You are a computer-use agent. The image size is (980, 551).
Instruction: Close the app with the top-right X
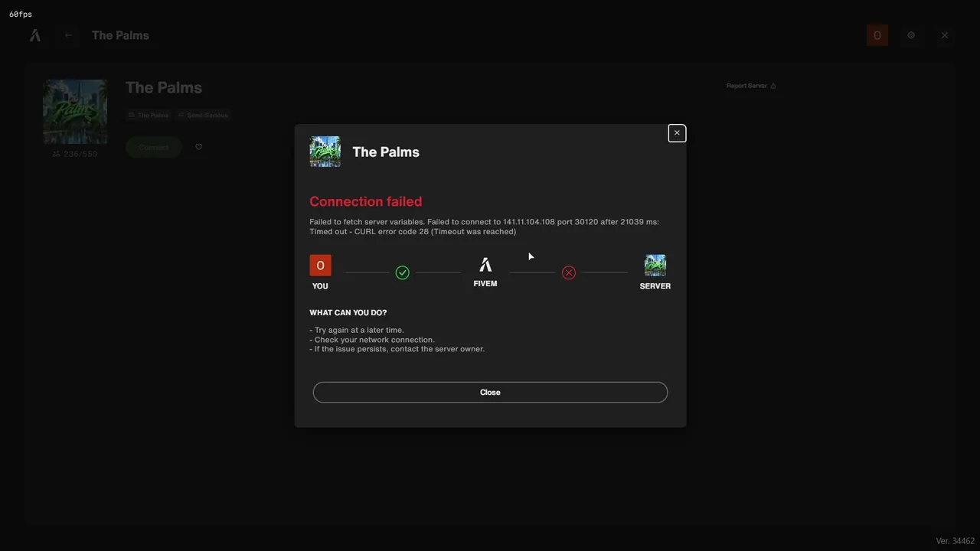(x=945, y=35)
